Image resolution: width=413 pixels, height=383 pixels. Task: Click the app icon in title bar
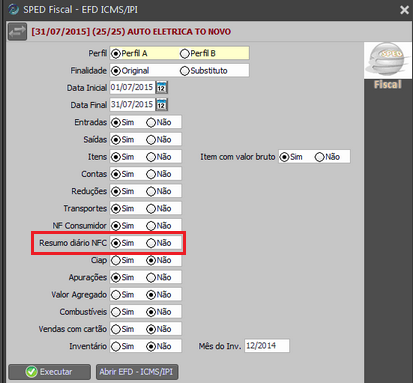(x=13, y=9)
